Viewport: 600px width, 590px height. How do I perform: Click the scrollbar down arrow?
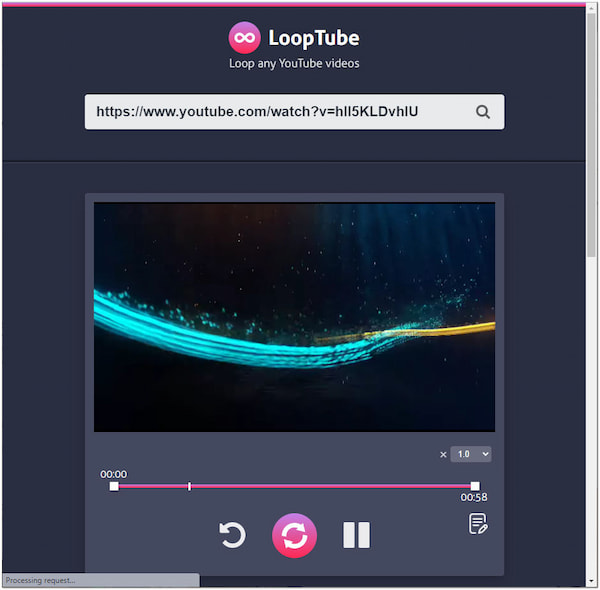592,582
